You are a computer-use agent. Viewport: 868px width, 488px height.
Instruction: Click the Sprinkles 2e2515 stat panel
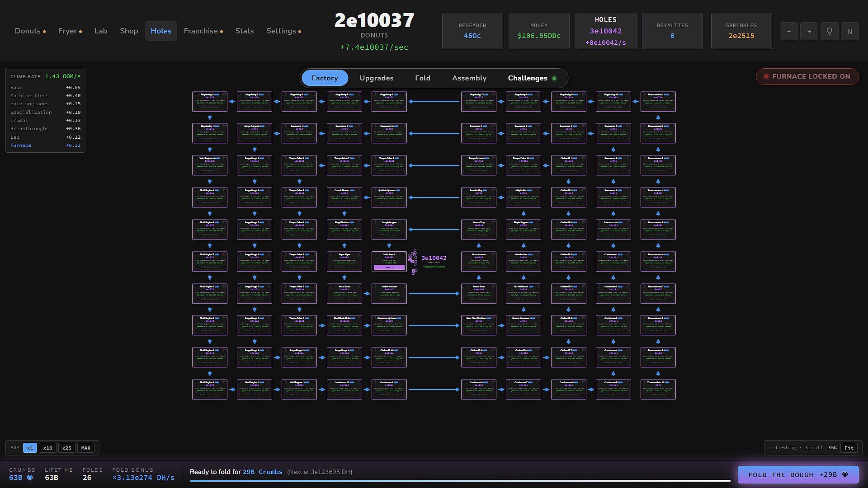pos(741,31)
